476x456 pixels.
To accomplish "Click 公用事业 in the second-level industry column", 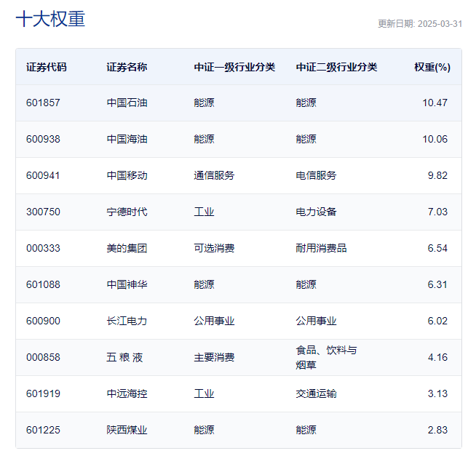I will tap(316, 321).
